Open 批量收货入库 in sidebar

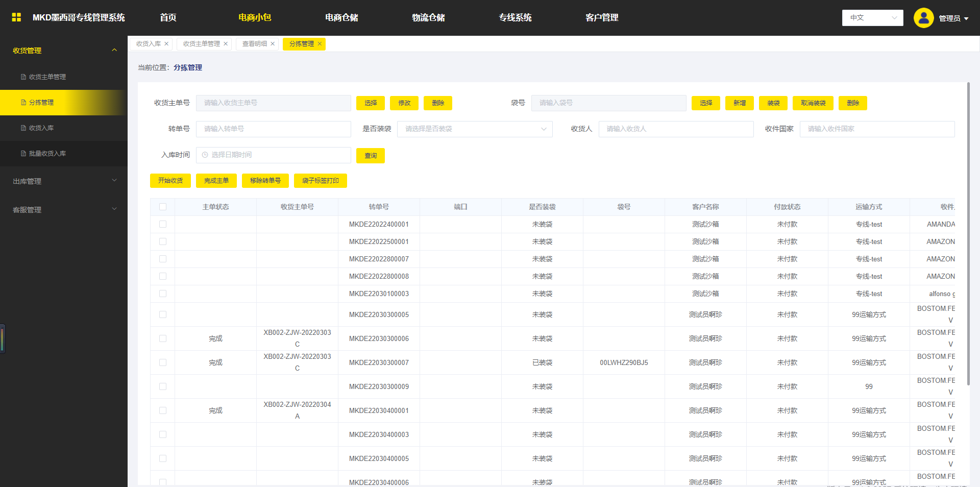pos(47,154)
